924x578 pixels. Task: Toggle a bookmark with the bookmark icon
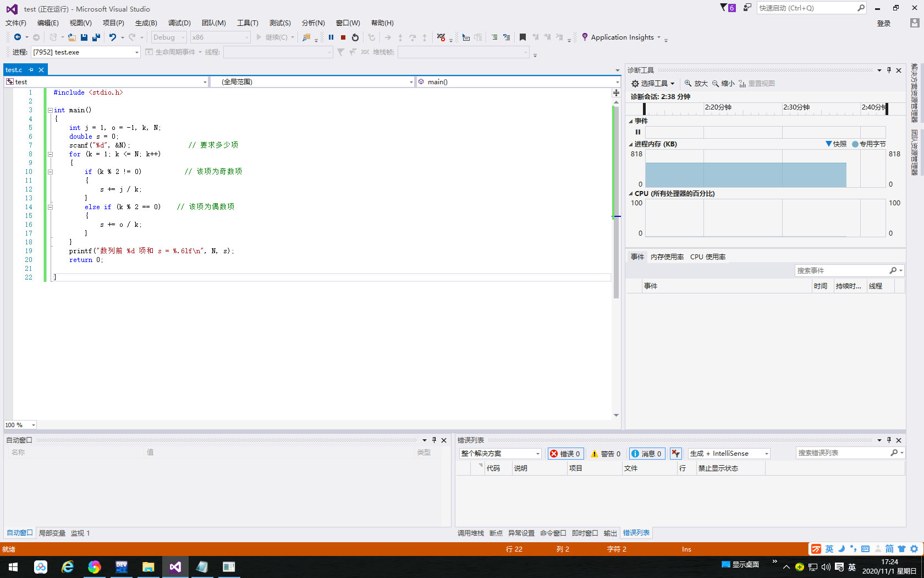(x=522, y=37)
